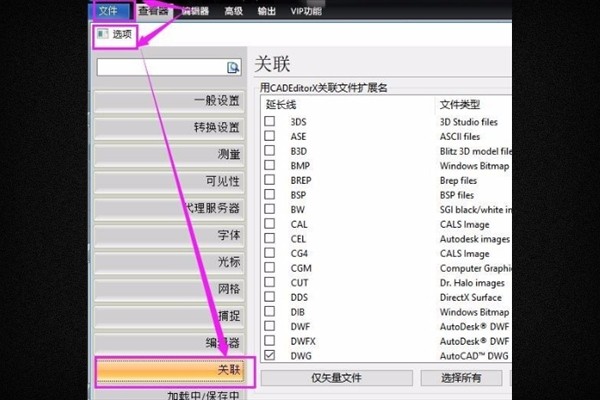Select the 'Dr. Halo images' type text
This screenshot has height=400, width=600.
click(472, 283)
